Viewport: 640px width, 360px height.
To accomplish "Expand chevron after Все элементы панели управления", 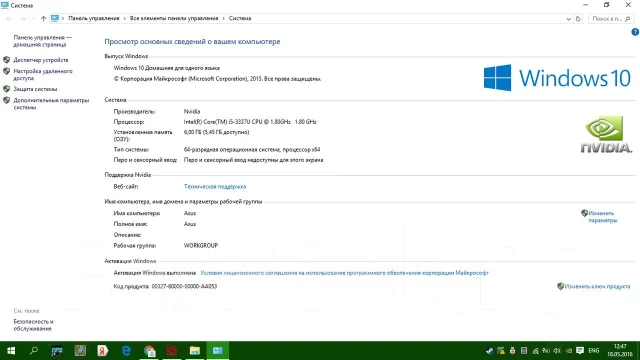I will click(x=224, y=18).
